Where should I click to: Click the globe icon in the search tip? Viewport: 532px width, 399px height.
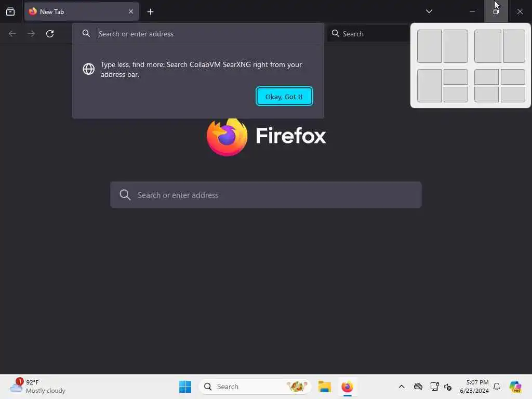click(x=88, y=69)
